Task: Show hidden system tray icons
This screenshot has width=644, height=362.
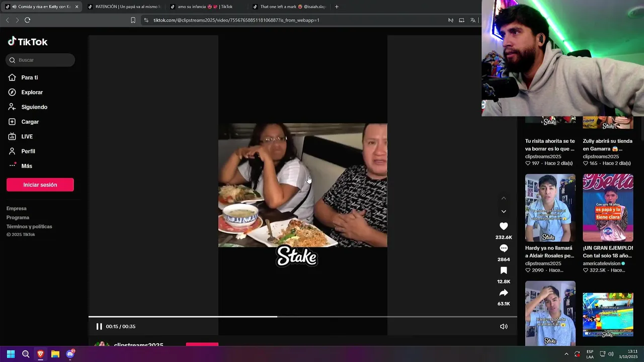Action: tap(567, 354)
